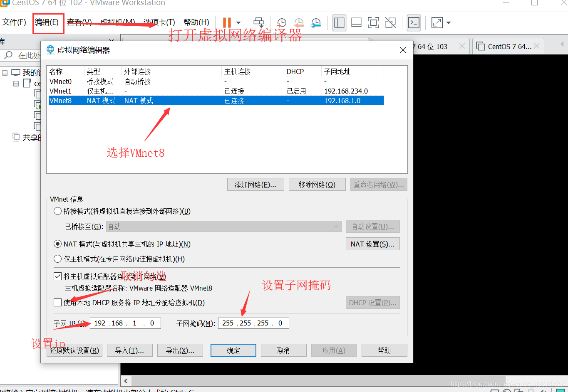Select the 桥接模式 radio button
Image resolution: width=568 pixels, height=392 pixels.
[x=58, y=211]
